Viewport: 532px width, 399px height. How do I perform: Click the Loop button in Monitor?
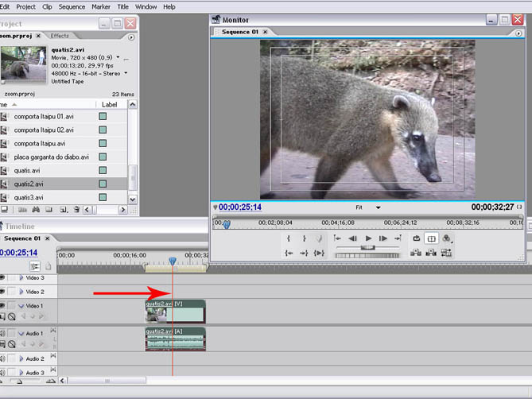pyautogui.click(x=416, y=238)
